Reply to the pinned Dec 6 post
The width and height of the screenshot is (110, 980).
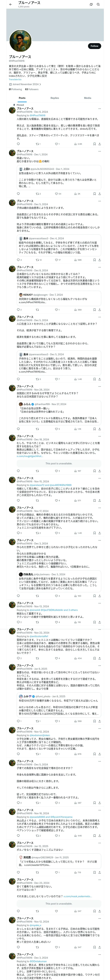click(18, 144)
